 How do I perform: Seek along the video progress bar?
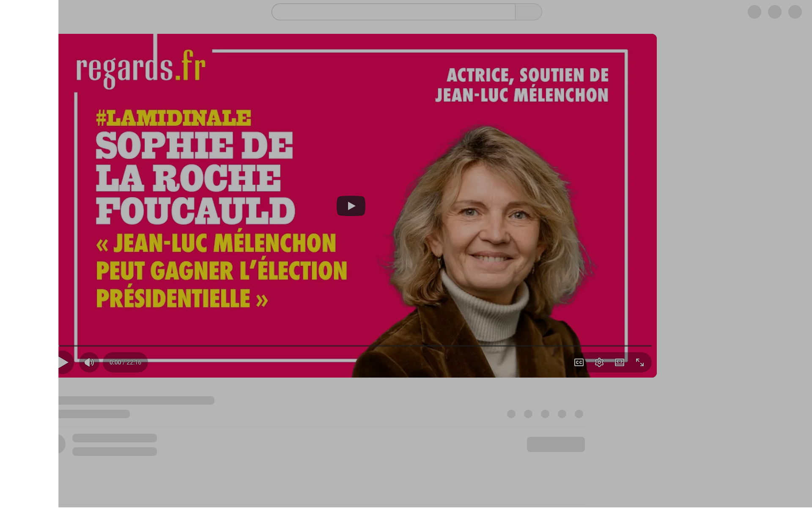(x=355, y=346)
